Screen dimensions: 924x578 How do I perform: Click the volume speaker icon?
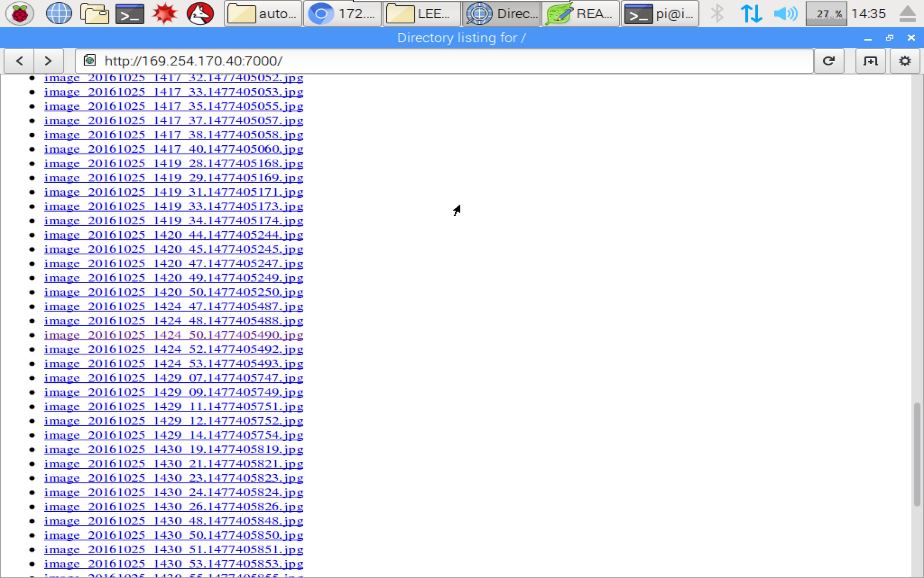[x=785, y=14]
